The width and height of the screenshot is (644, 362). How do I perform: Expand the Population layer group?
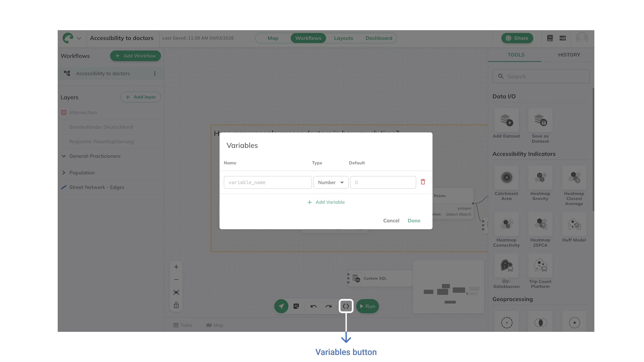[x=64, y=173]
